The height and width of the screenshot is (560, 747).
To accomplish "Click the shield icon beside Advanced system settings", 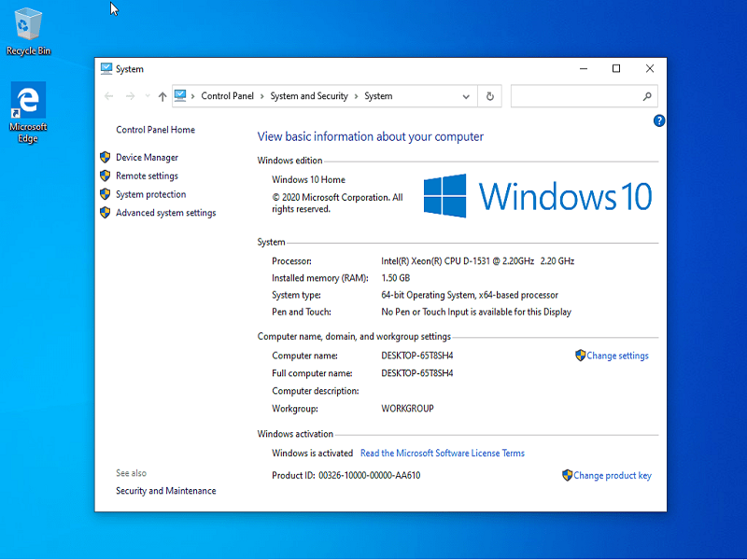I will [x=106, y=213].
